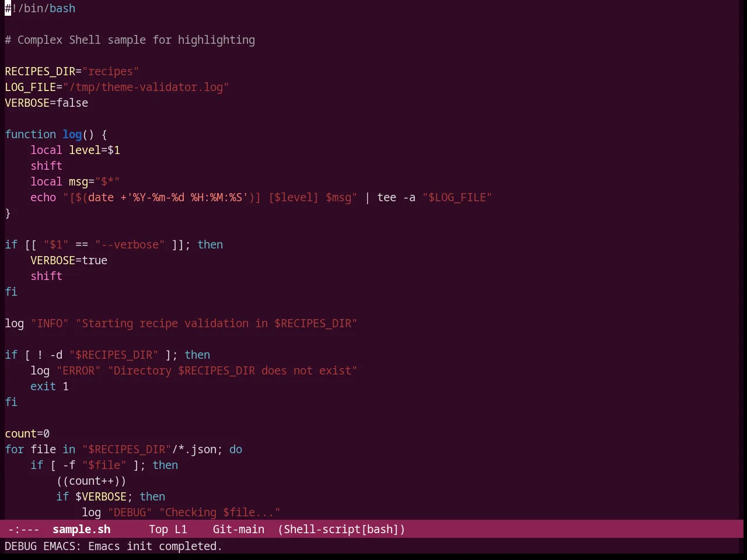Viewport: 747px width, 560px height.
Task: Click the closing brace of log function
Action: pos(8,213)
